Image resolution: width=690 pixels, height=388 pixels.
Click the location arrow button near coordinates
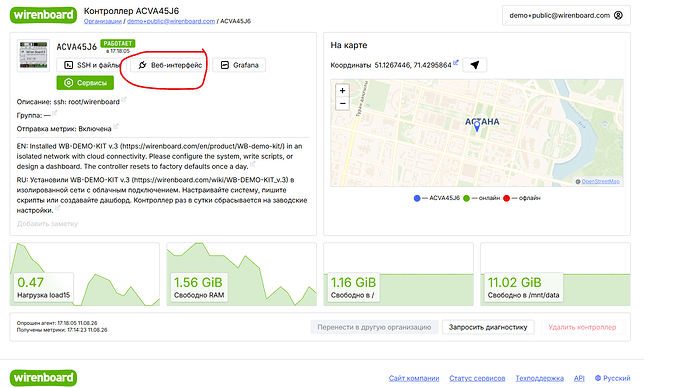pyautogui.click(x=474, y=65)
